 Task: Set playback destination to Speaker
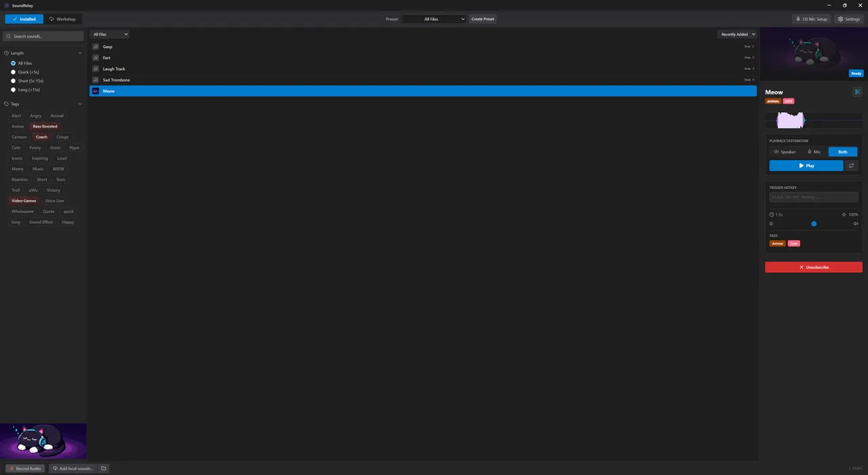click(x=785, y=152)
